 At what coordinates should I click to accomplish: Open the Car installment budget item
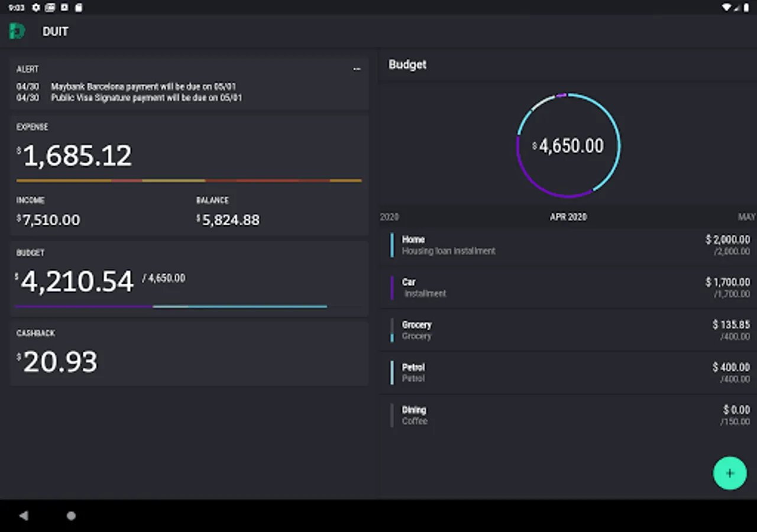(568, 288)
